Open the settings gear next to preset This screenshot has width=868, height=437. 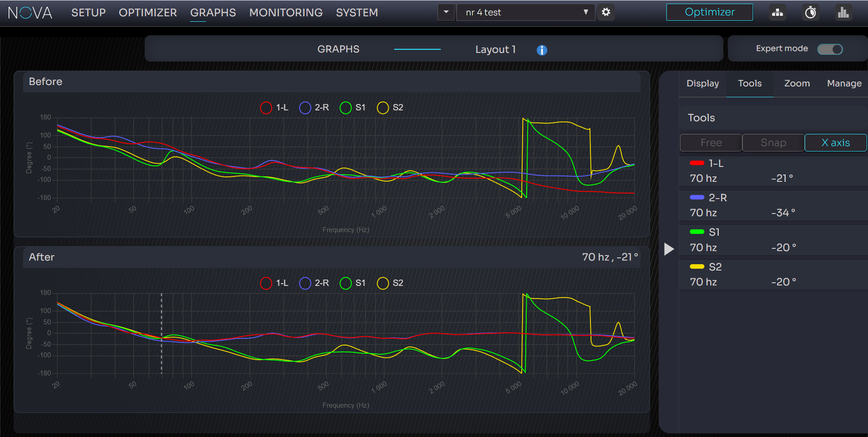(606, 12)
